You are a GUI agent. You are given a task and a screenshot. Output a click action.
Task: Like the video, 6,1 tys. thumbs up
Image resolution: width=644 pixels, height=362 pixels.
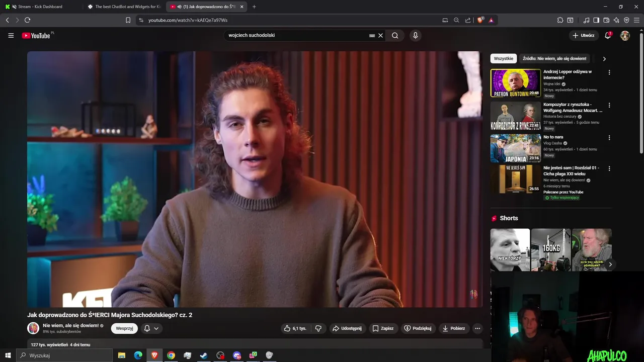tap(295, 328)
